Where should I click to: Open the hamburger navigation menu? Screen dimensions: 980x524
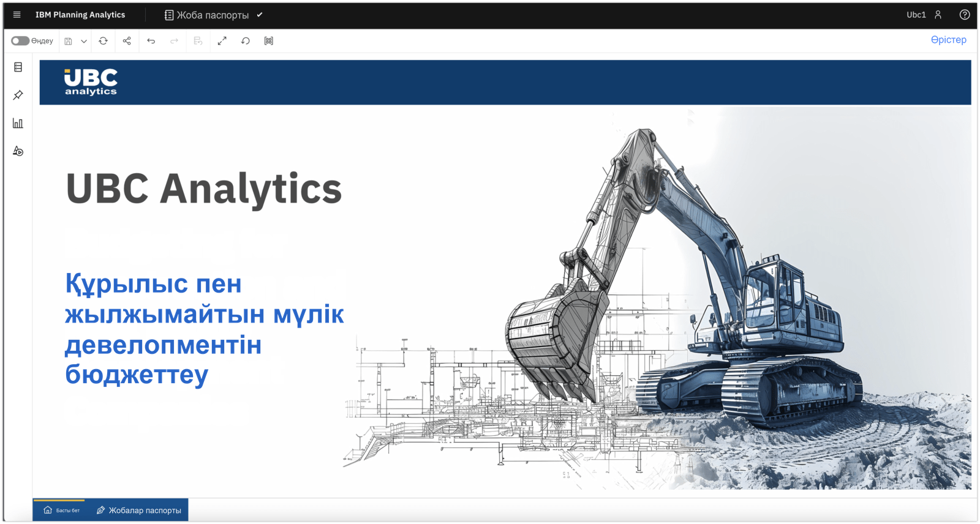click(x=17, y=15)
